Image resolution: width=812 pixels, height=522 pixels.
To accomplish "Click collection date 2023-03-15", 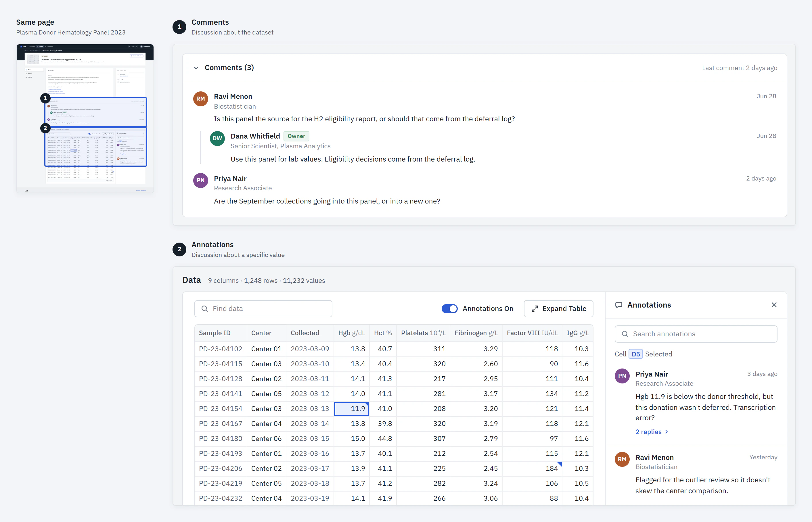I will [x=310, y=438].
